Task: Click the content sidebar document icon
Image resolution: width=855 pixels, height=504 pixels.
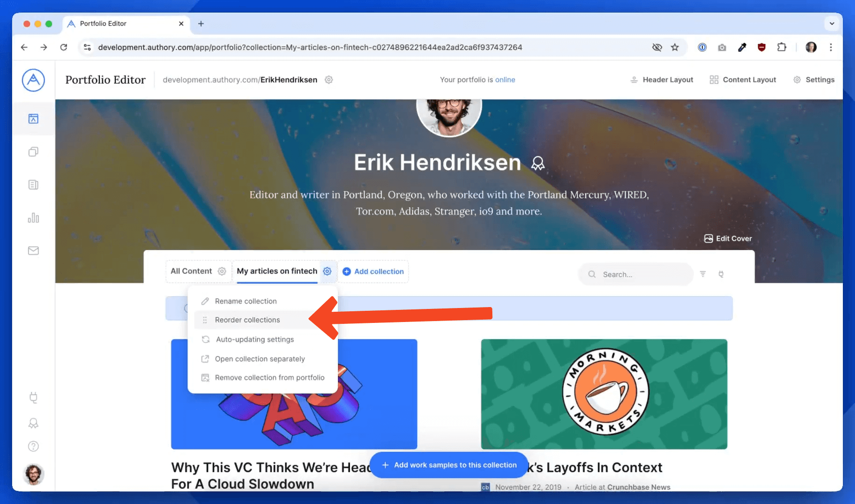Action: pyautogui.click(x=33, y=185)
